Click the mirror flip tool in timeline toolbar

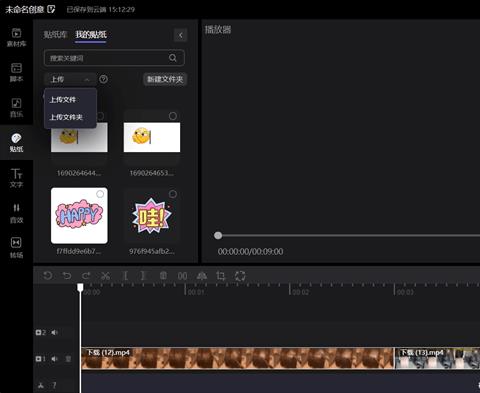click(x=202, y=276)
